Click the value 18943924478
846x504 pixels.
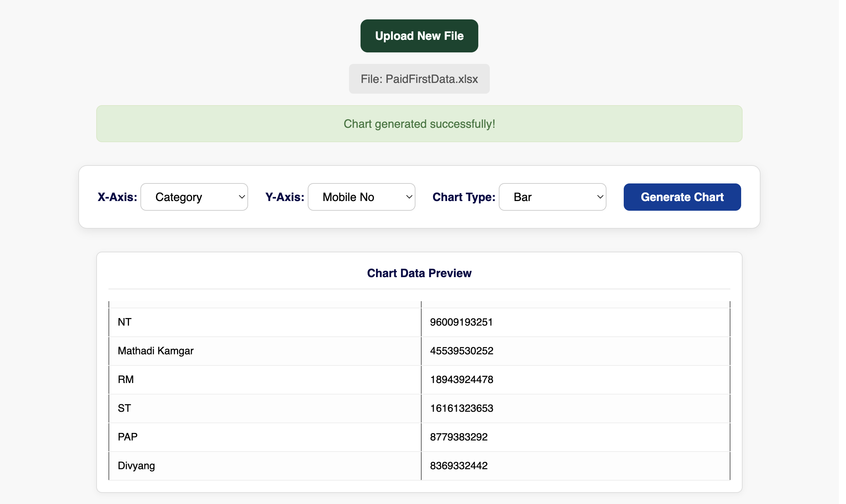[461, 380]
